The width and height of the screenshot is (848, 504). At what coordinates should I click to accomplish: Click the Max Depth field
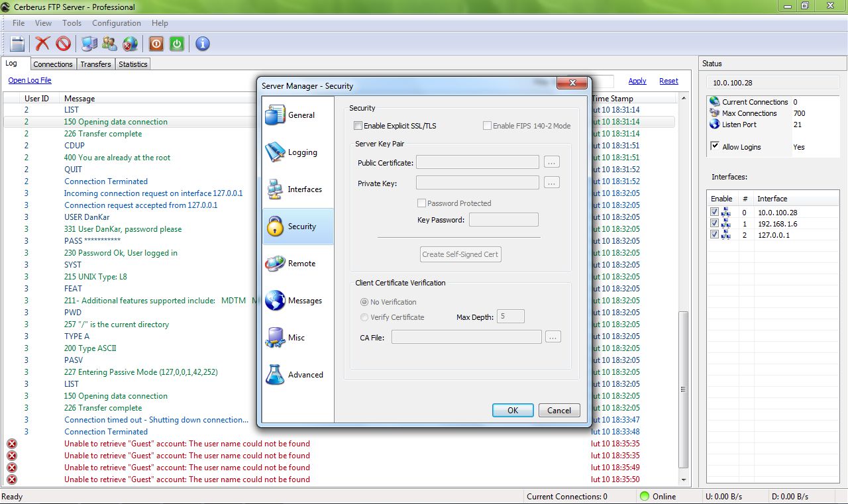[x=511, y=317]
